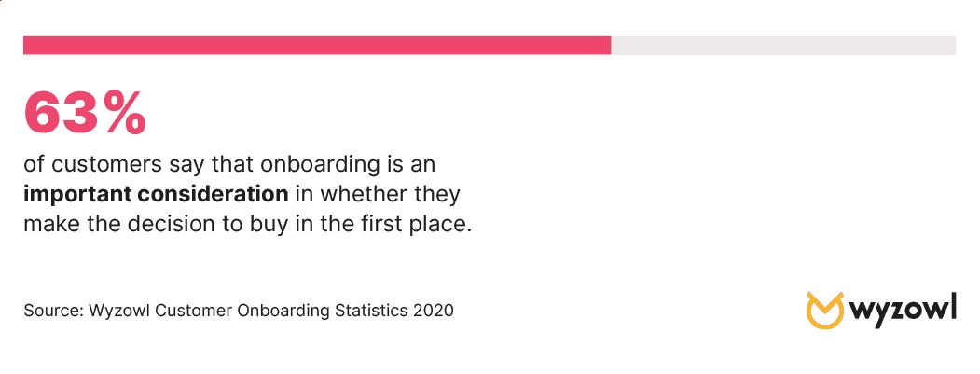
Task: Click 'Wyzowl' in the source citation line
Action: pos(119,311)
